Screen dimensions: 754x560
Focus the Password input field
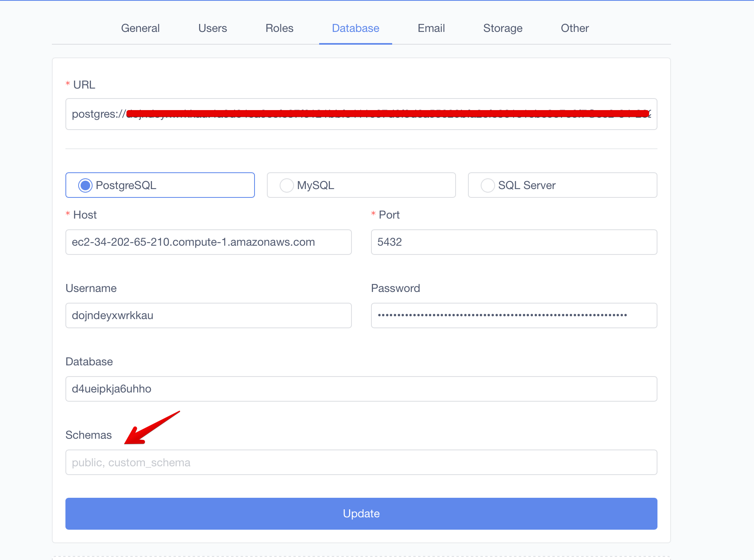[514, 315]
